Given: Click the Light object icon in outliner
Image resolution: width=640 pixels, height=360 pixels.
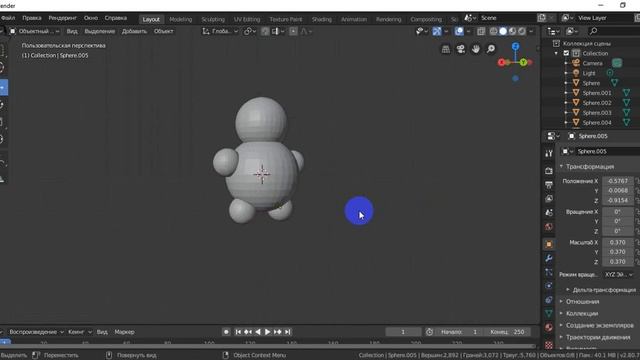Looking at the screenshot, I should [576, 73].
